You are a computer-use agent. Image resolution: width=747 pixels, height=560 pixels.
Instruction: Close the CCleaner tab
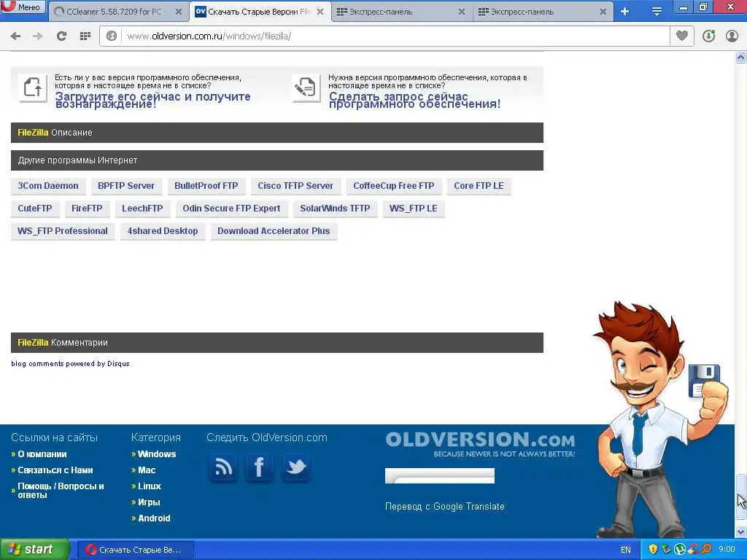[179, 12]
